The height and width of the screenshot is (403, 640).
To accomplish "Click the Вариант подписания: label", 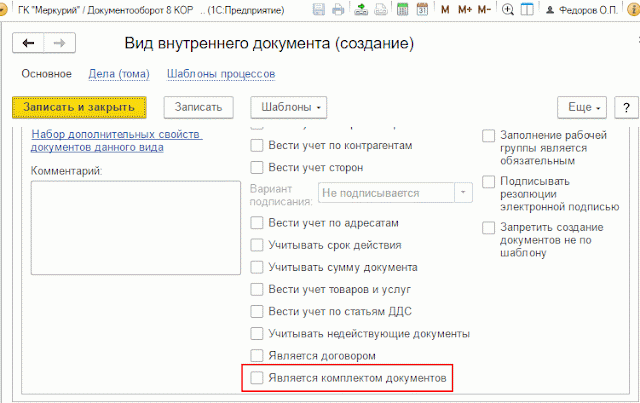I will click(281, 195).
